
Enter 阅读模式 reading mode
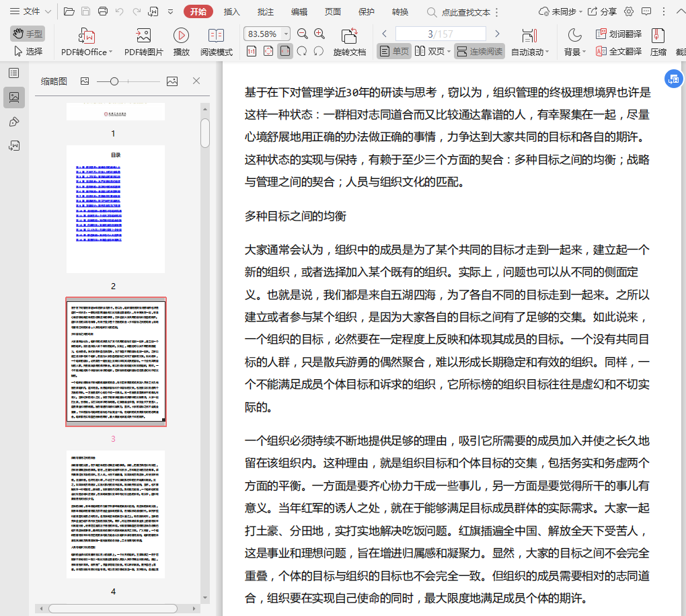point(216,36)
